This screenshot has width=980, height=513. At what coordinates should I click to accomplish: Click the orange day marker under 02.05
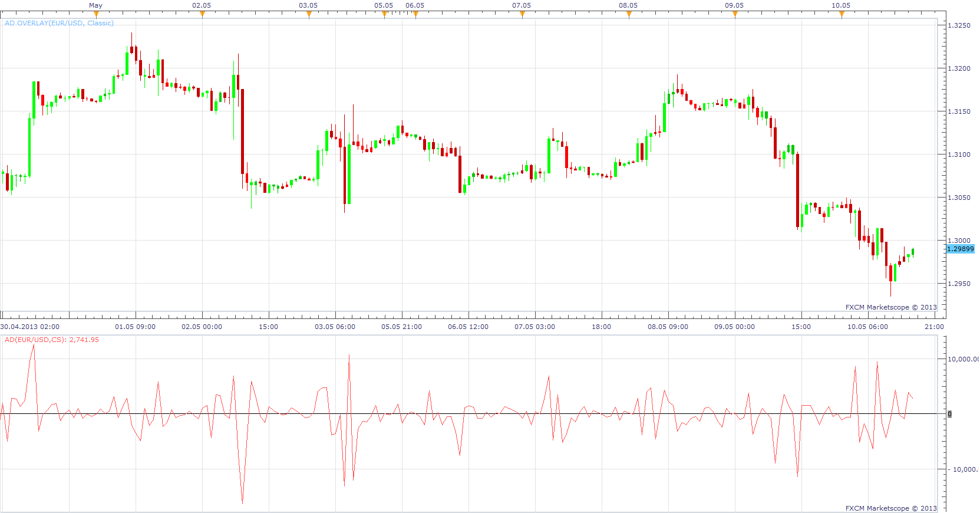click(x=202, y=14)
